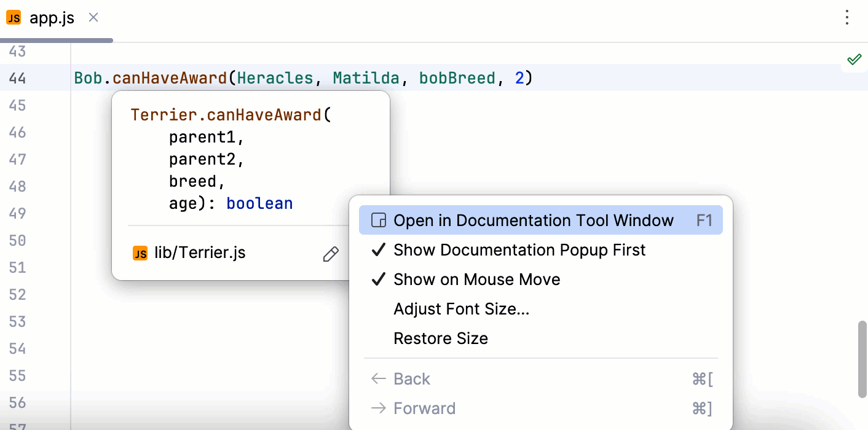Choose Adjust Font Size from the menu
Image resolution: width=868 pixels, height=430 pixels.
coord(460,309)
